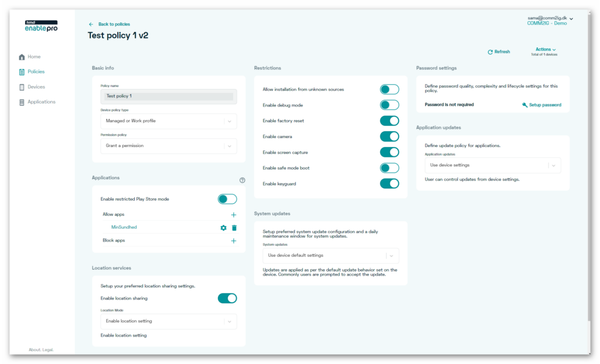Viewport: 600px width, 364px height.
Task: Add a blocked app with plus icon
Action: pos(233,241)
